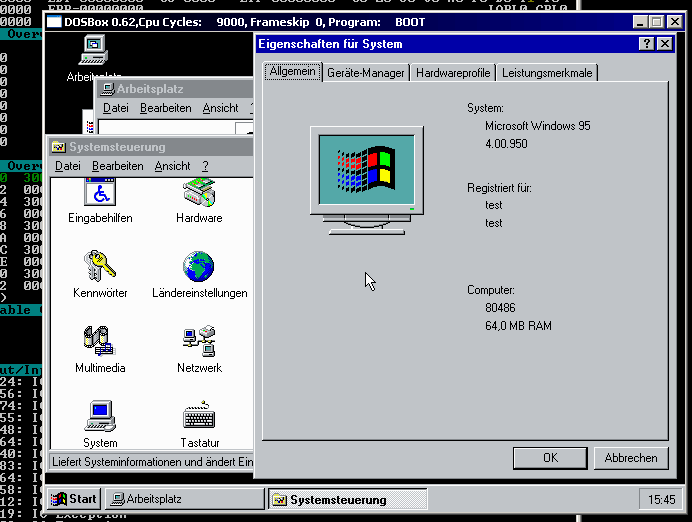Open the ? help menu in Systemsteuerung
The height and width of the screenshot is (522, 692).
pyautogui.click(x=205, y=166)
